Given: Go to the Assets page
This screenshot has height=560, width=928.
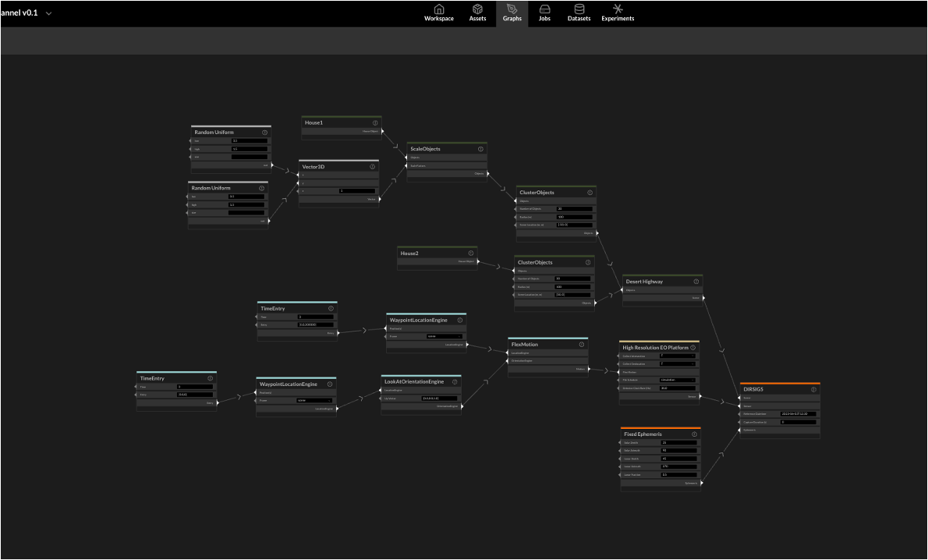Looking at the screenshot, I should 477,13.
